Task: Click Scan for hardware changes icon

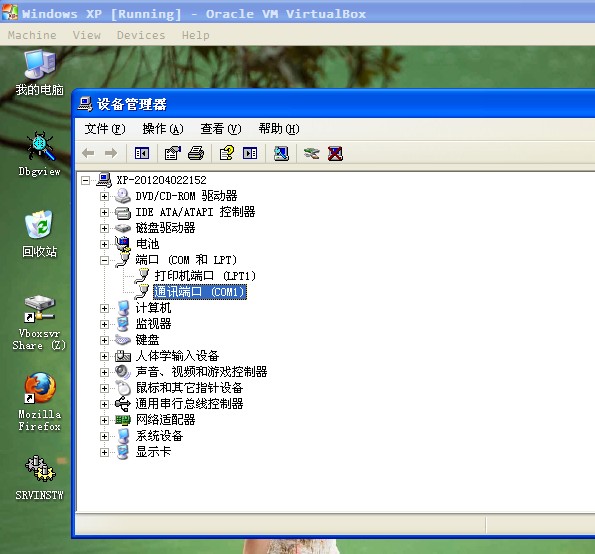Action: (281, 153)
